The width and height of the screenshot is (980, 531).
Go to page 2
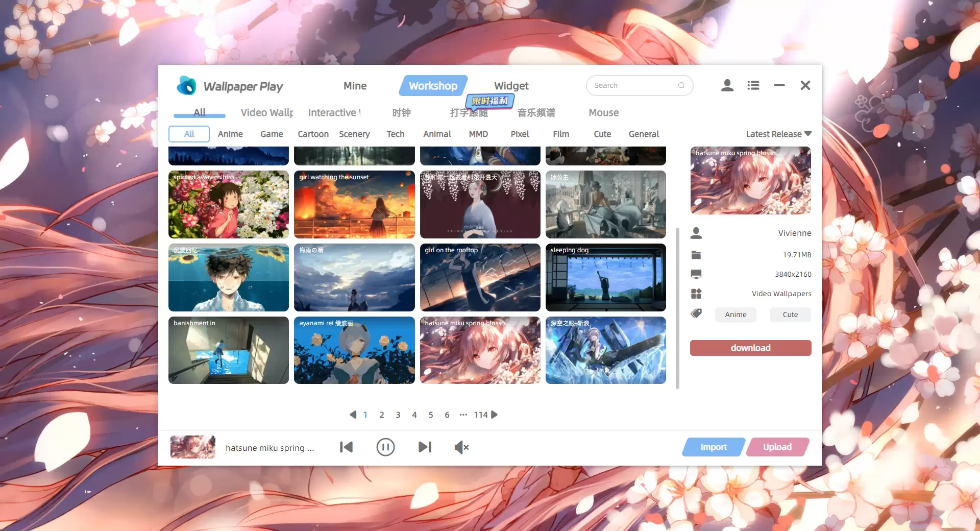coord(381,415)
